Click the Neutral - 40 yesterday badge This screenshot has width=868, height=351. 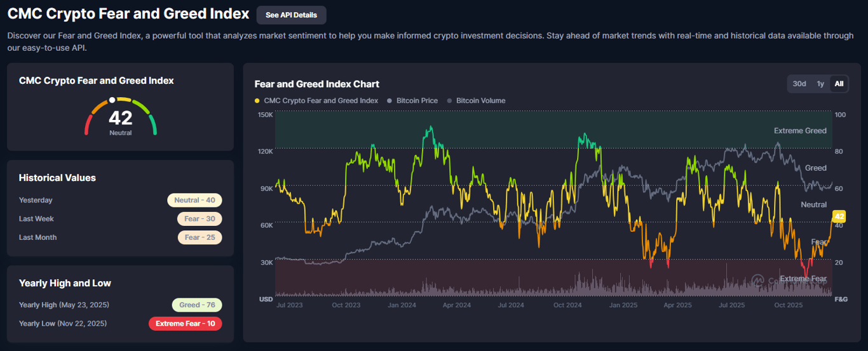[x=194, y=200]
